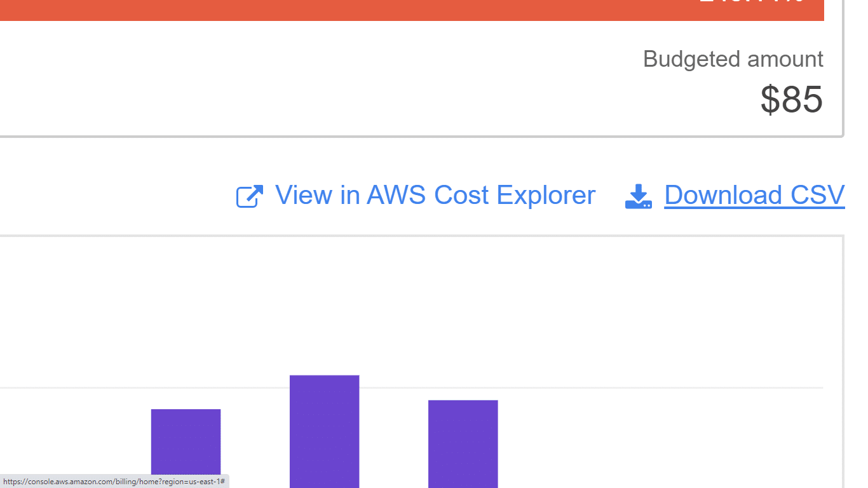The height and width of the screenshot is (488, 868).
Task: Click the Budgeted amount label
Action: coord(733,58)
